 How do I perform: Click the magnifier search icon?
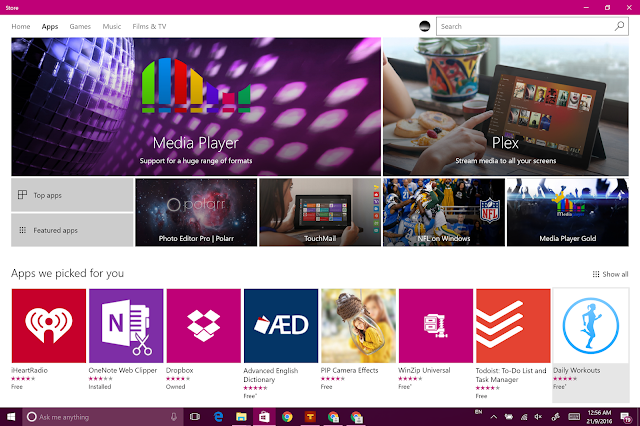tap(619, 26)
